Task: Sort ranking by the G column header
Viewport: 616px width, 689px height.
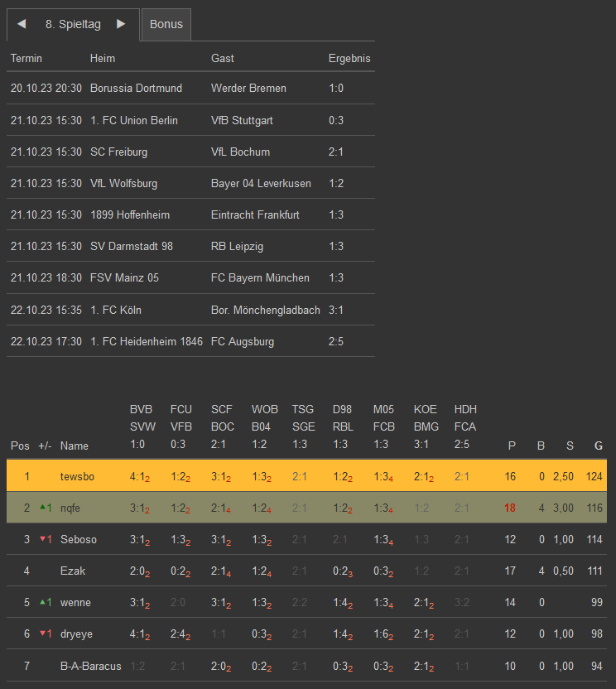Action: (598, 446)
